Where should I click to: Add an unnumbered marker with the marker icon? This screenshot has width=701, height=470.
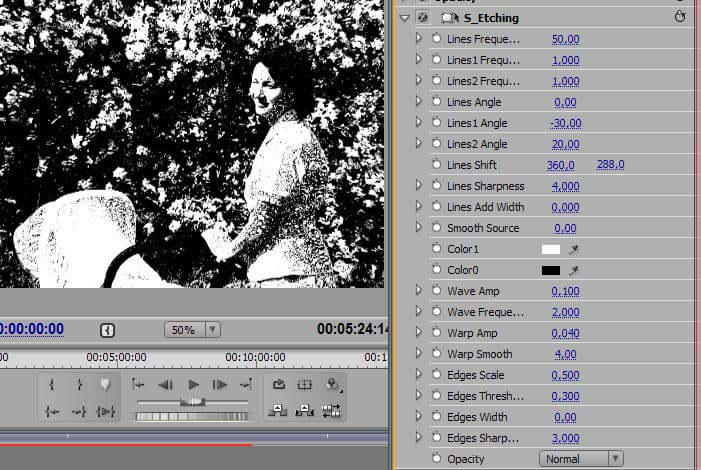(105, 384)
